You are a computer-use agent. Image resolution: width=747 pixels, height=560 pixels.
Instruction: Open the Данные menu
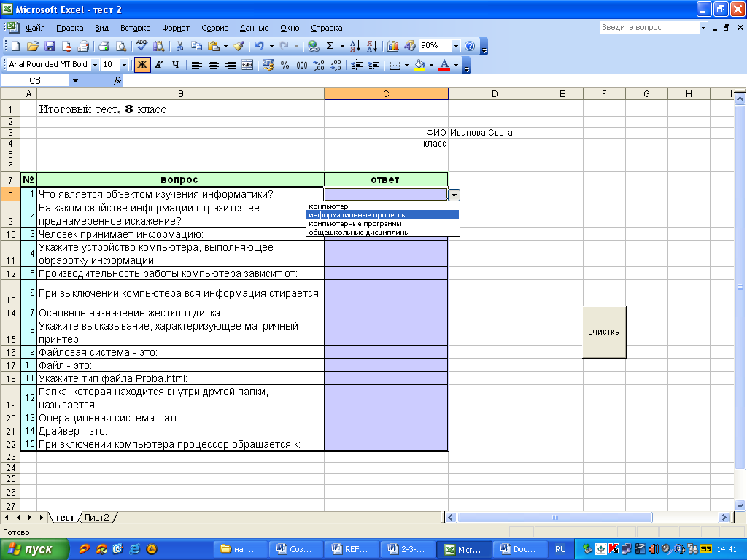coord(254,28)
